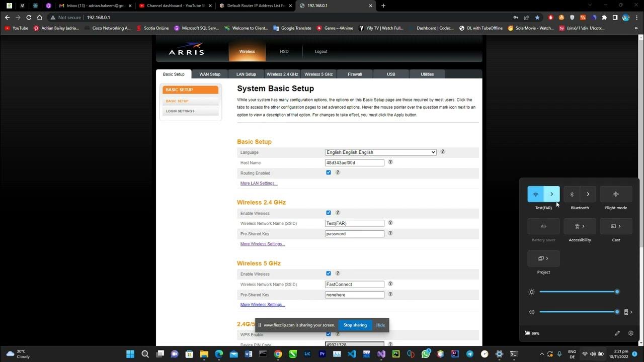This screenshot has width=644, height=362.
Task: Open More Wireless Settings under Wireless 2.4 GHz
Action: 263,244
